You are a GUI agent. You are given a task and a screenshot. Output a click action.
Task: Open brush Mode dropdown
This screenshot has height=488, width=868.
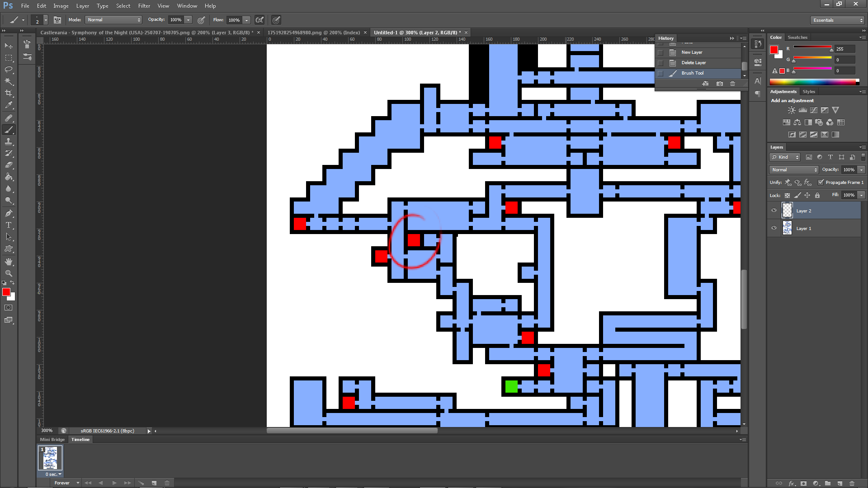pos(114,20)
